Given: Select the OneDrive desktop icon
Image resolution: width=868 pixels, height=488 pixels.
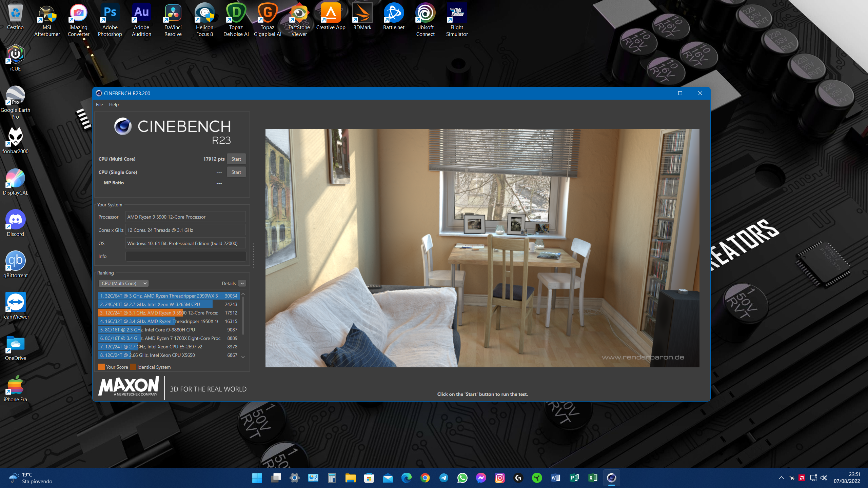Looking at the screenshot, I should 15,347.
